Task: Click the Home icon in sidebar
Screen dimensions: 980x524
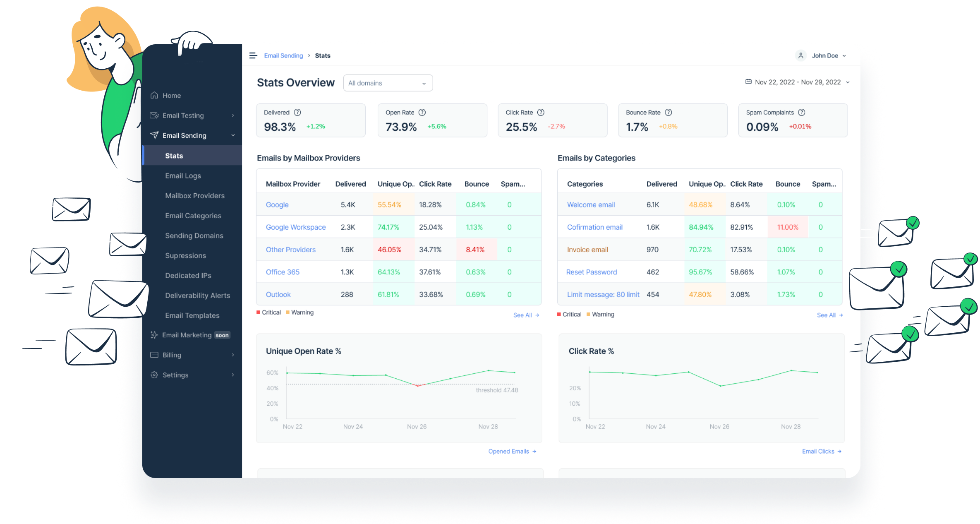Action: (x=154, y=95)
